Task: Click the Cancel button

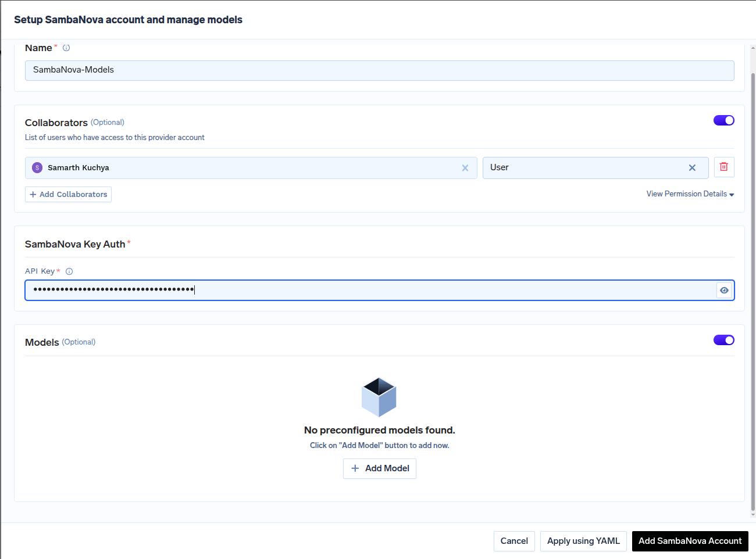Action: [514, 541]
